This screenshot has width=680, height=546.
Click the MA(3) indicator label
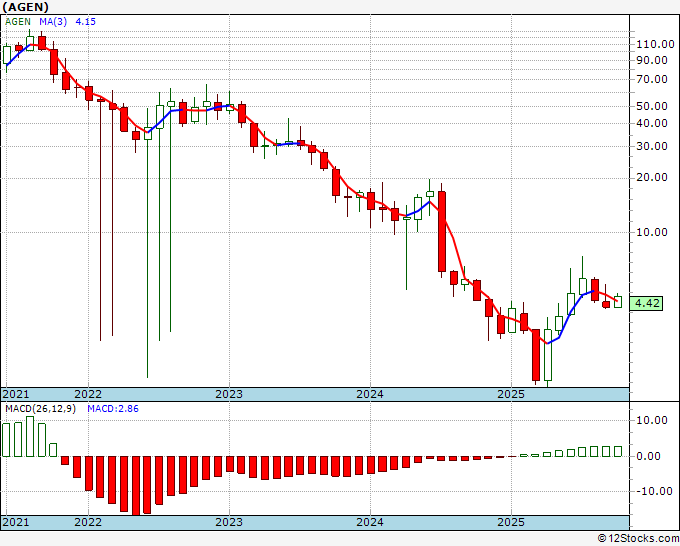53,22
